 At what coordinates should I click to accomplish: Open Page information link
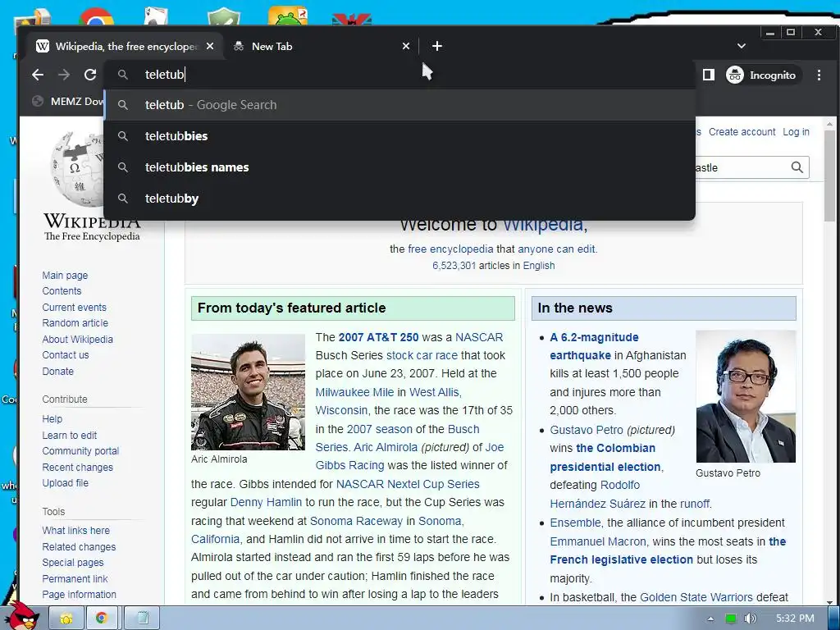(x=79, y=595)
